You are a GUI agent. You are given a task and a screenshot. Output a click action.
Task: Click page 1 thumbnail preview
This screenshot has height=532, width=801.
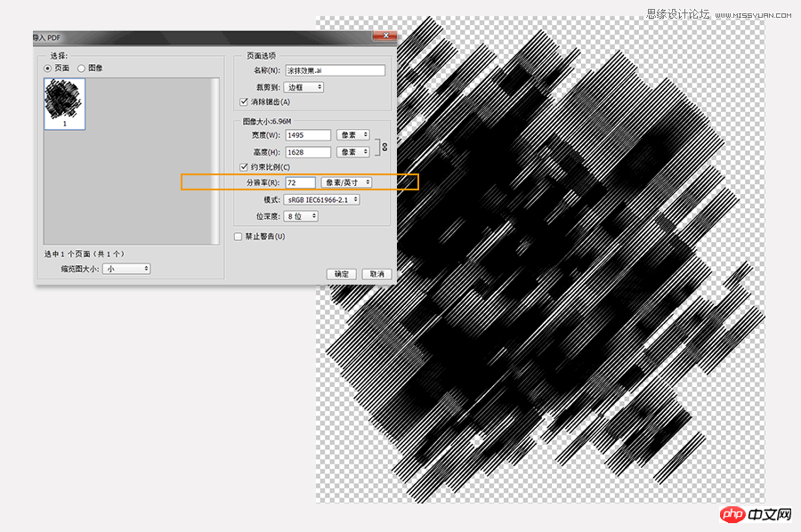(x=64, y=104)
